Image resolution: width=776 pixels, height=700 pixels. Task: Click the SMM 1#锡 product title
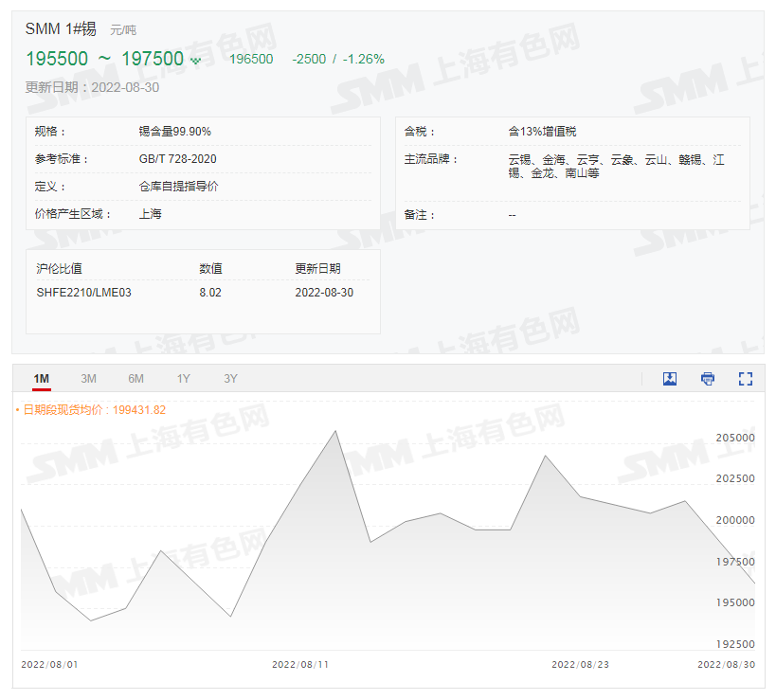click(60, 29)
